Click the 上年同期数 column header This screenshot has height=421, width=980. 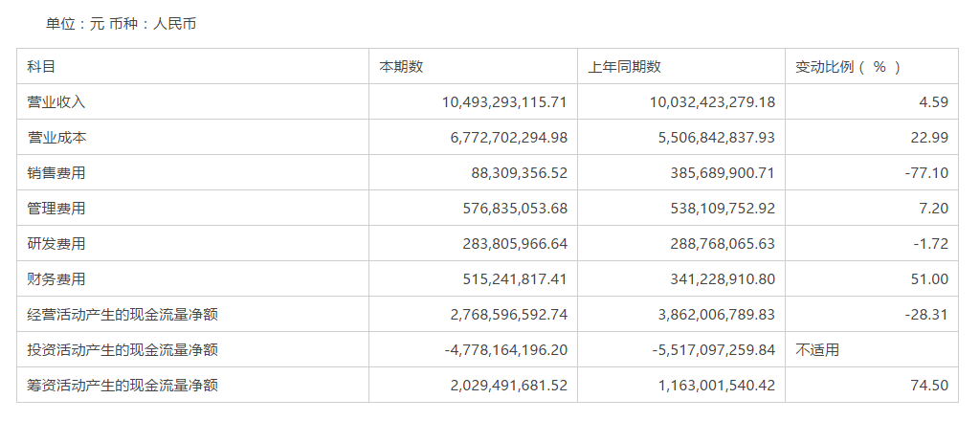tap(623, 67)
